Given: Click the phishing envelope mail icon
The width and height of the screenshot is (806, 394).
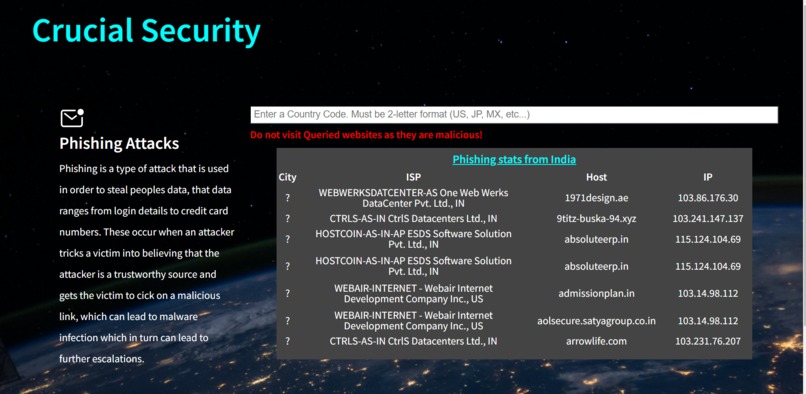Looking at the screenshot, I should click(72, 118).
